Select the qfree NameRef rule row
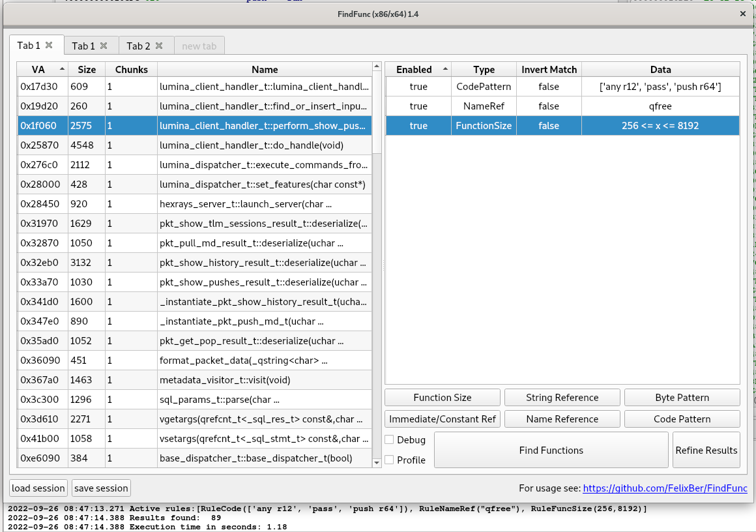The image size is (756, 532). tap(562, 106)
